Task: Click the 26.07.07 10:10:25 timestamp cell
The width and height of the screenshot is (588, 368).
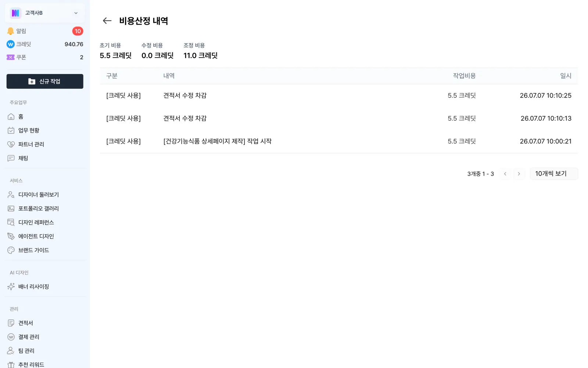Action: (x=545, y=96)
